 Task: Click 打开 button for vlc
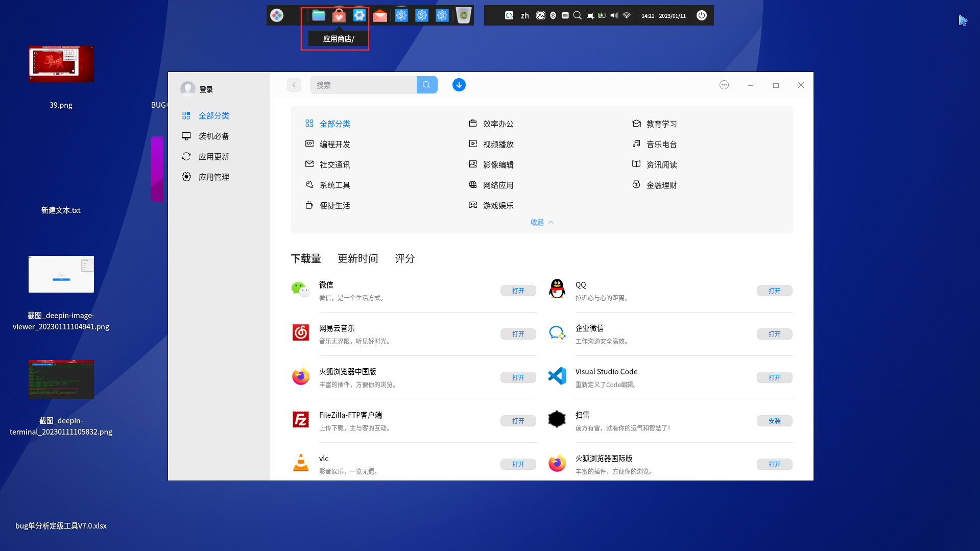518,464
